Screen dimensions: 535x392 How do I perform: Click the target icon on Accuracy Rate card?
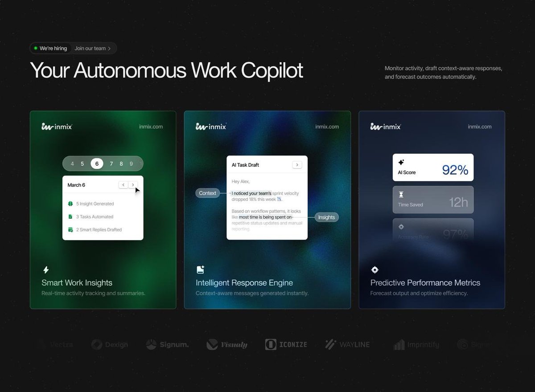(401, 226)
